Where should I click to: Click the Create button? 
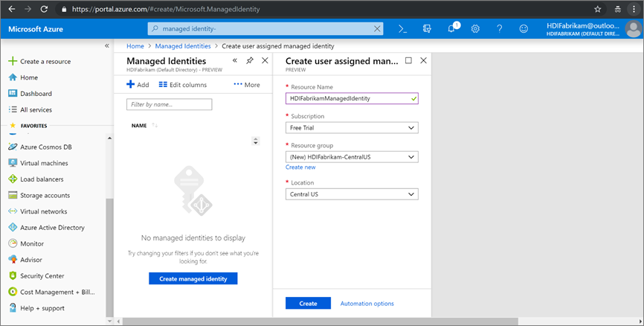308,304
